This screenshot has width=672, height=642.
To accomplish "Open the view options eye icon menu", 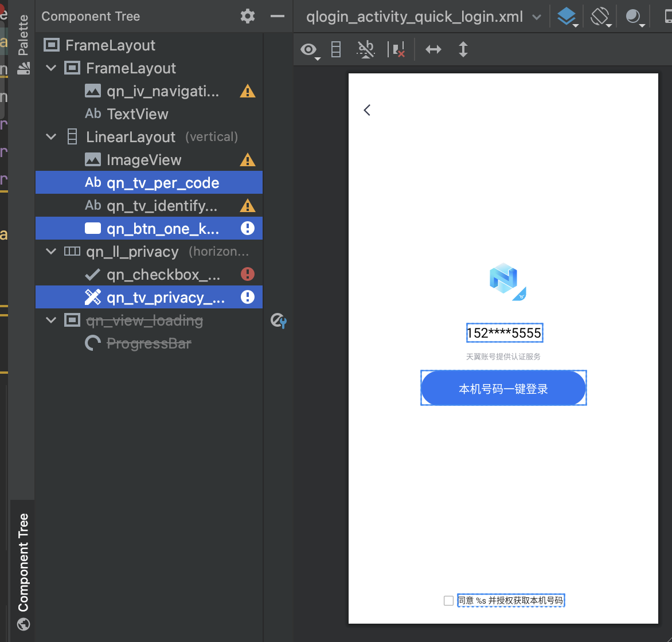I will point(308,49).
